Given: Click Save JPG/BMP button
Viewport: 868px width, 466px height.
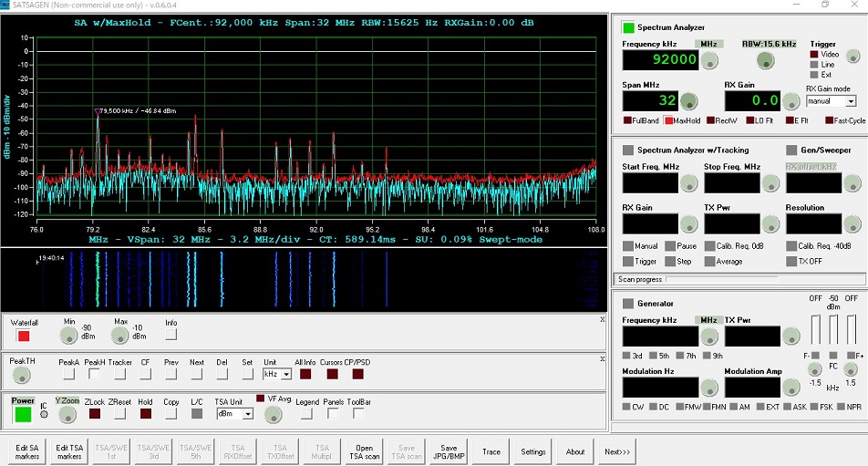Looking at the screenshot, I should click(x=449, y=451).
